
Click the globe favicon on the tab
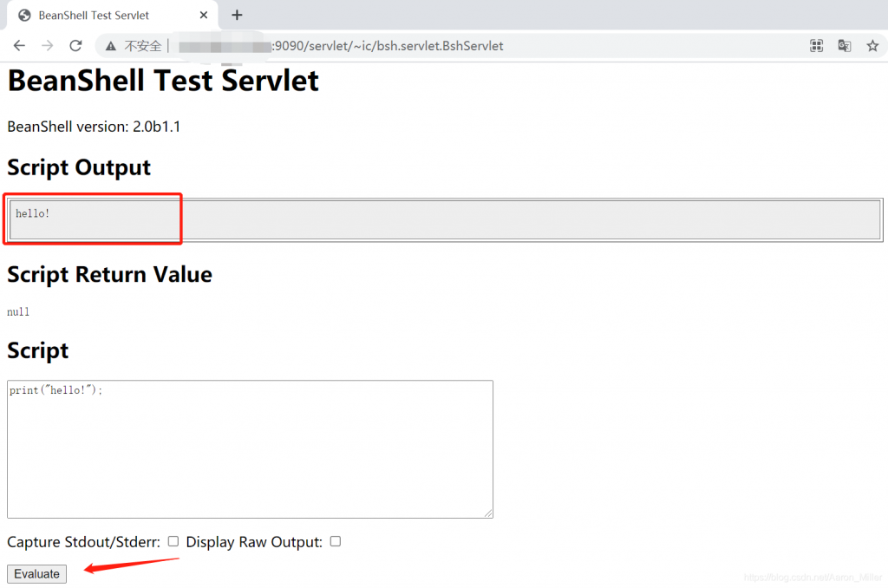(24, 16)
